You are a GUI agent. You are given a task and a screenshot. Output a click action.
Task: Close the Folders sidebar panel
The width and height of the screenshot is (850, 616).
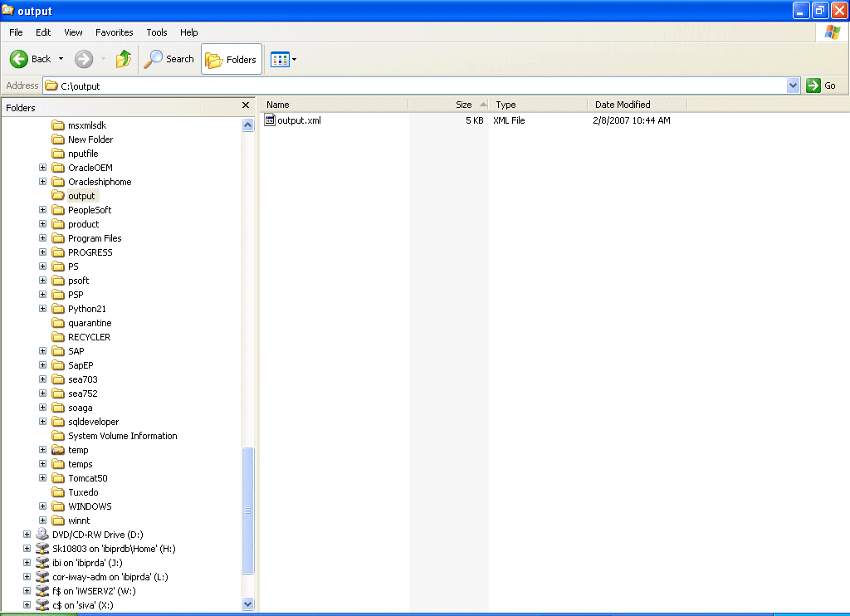point(246,105)
